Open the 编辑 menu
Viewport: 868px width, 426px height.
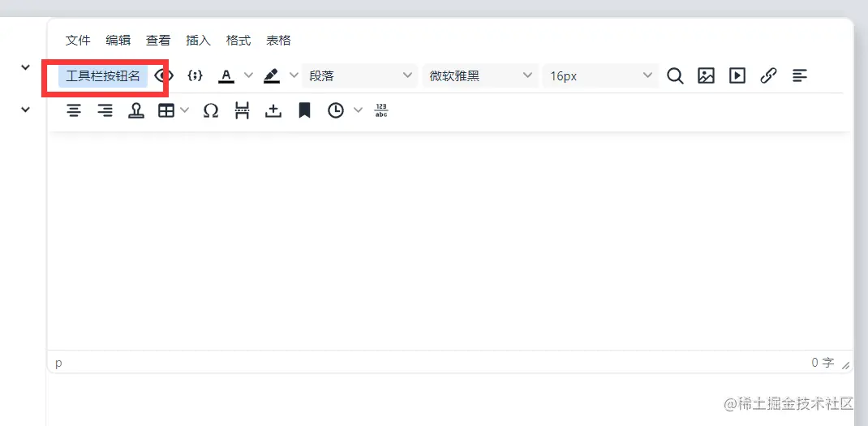[118, 41]
